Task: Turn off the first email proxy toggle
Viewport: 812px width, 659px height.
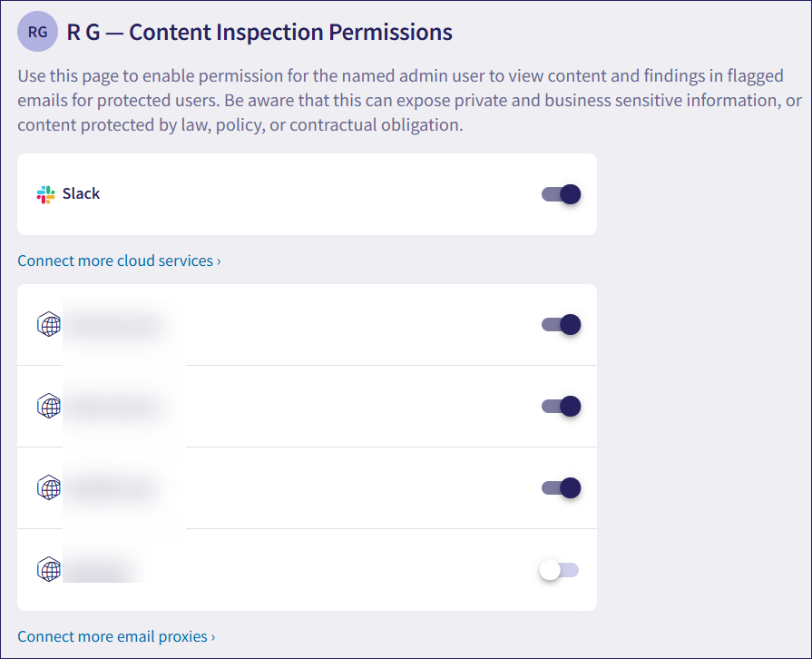Action: tap(561, 325)
